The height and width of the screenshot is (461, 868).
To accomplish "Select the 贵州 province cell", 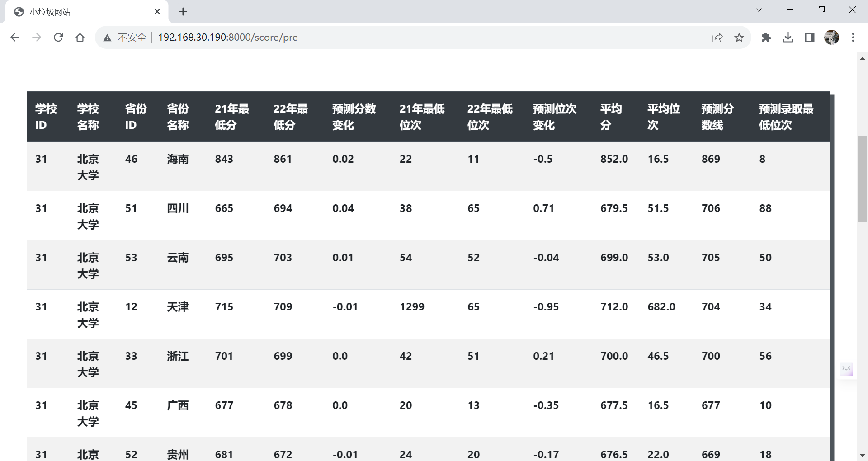I will coord(178,454).
